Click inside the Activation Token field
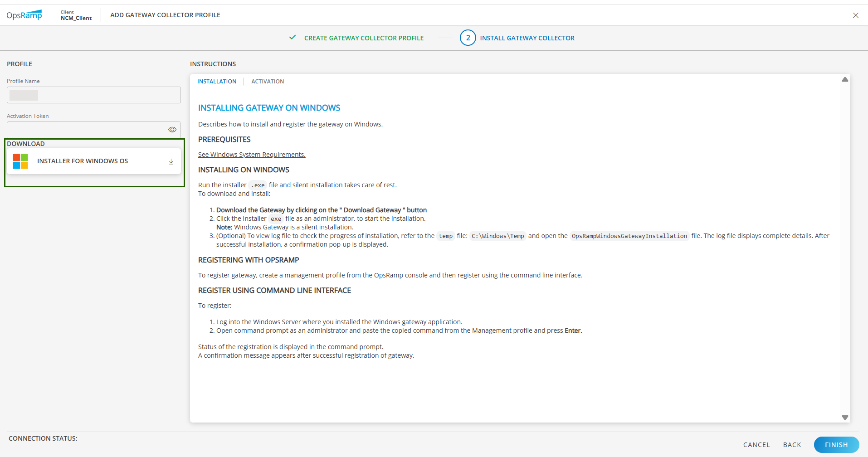This screenshot has height=457, width=868. pos(86,130)
